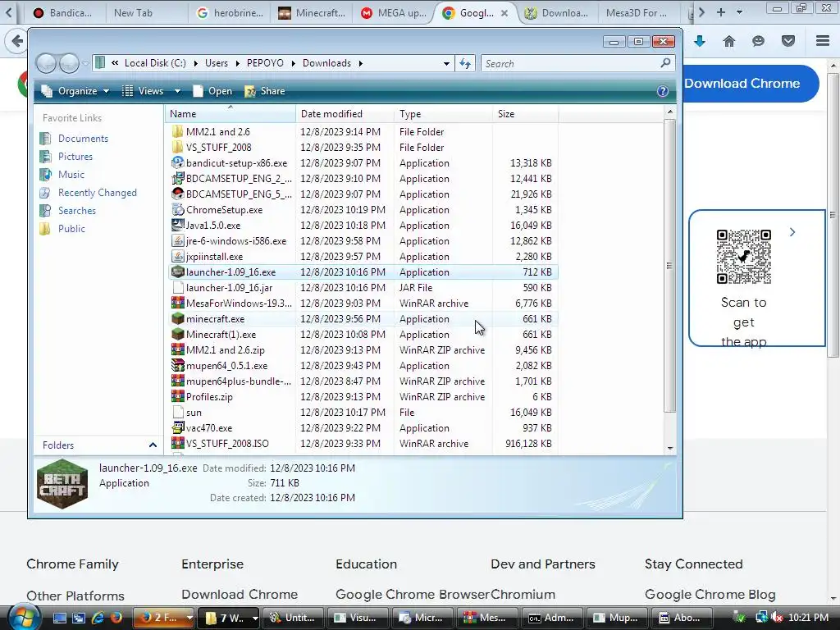Click the Share toolbar button
This screenshot has height=630, width=840.
pos(265,91)
